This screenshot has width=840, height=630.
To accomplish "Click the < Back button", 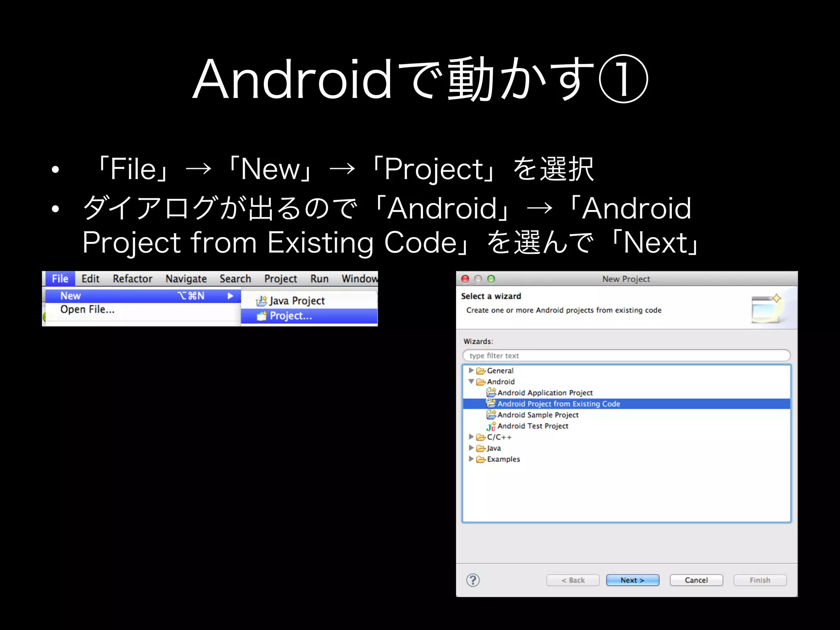I will [573, 580].
